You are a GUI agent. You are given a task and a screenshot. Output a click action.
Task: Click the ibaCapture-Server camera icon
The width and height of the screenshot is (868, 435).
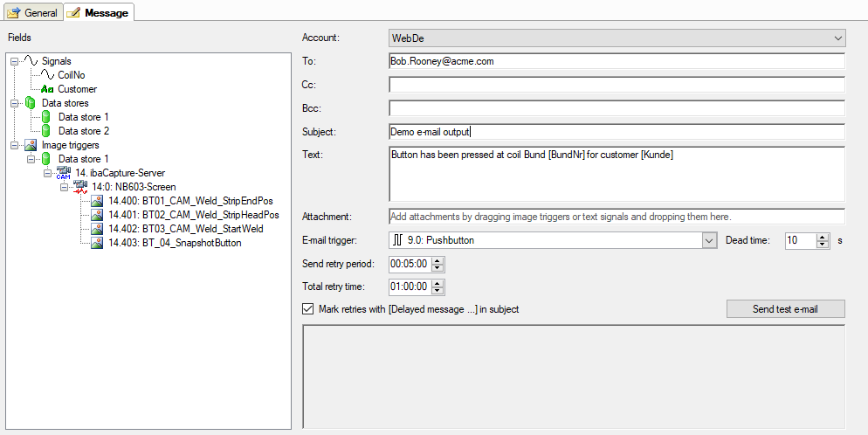click(x=63, y=173)
